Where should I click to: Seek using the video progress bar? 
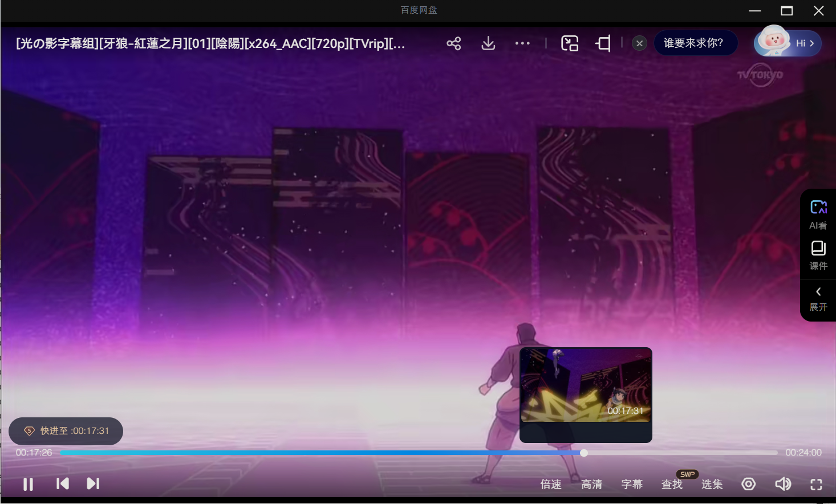click(418, 452)
